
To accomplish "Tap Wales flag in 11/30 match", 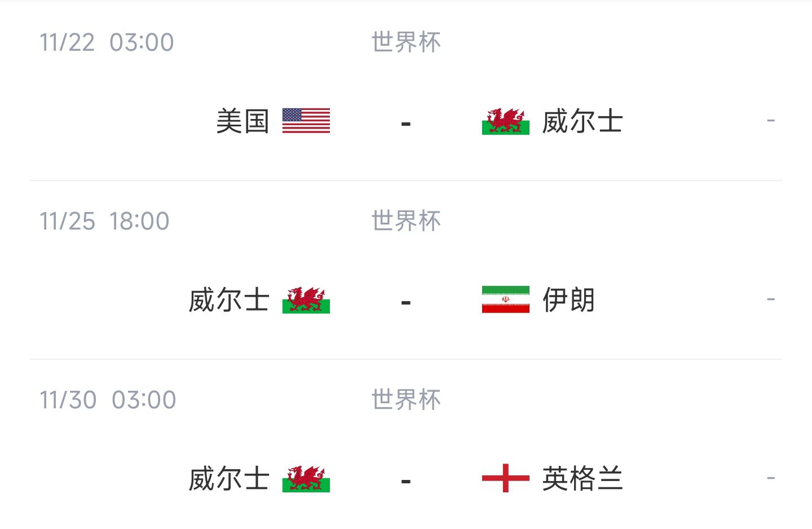I will (306, 479).
